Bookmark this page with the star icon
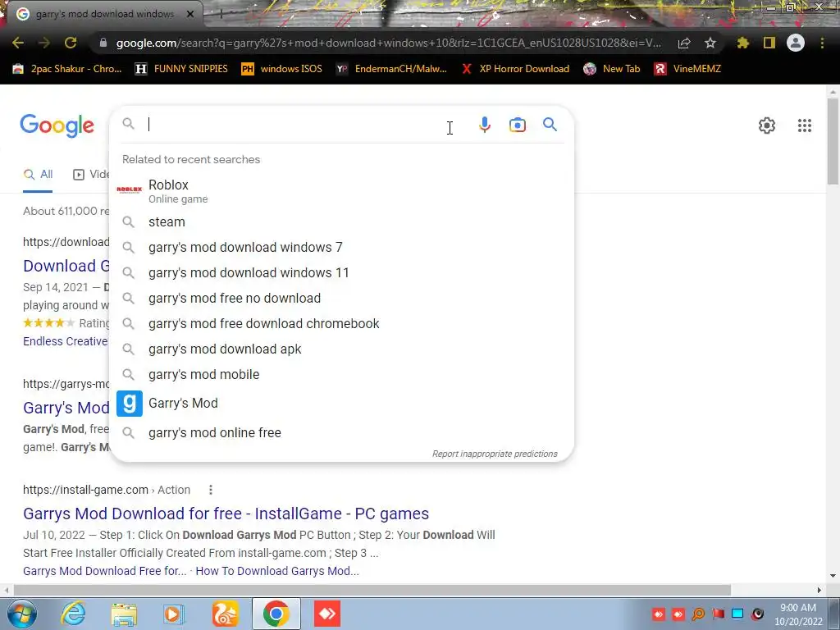 tap(710, 43)
